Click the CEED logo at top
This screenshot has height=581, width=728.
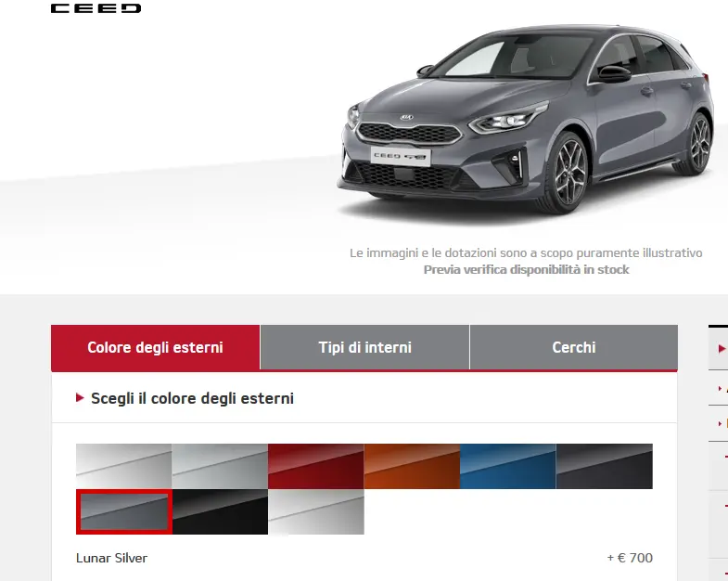click(96, 8)
